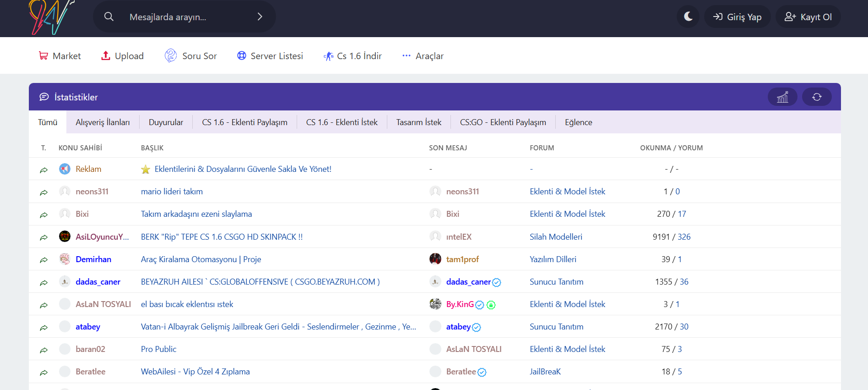Toggle dark mode moon icon

coord(688,16)
